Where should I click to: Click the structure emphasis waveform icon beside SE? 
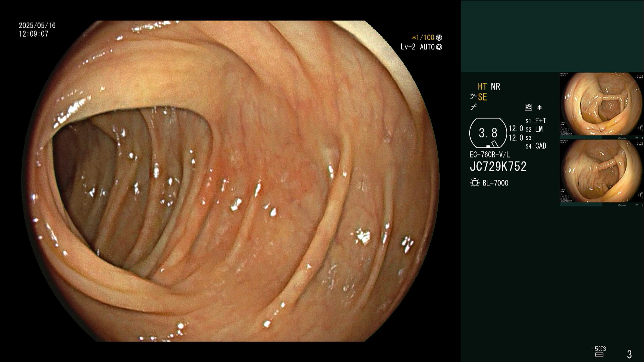point(473,97)
